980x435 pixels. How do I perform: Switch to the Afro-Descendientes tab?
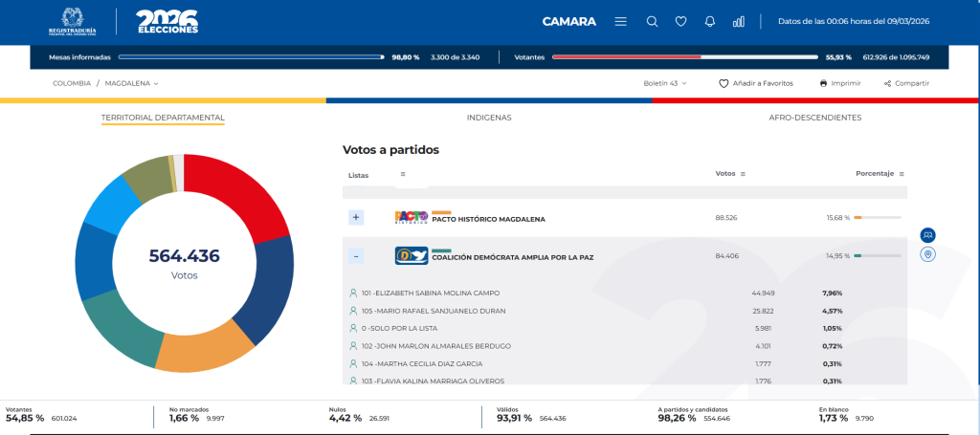(814, 118)
